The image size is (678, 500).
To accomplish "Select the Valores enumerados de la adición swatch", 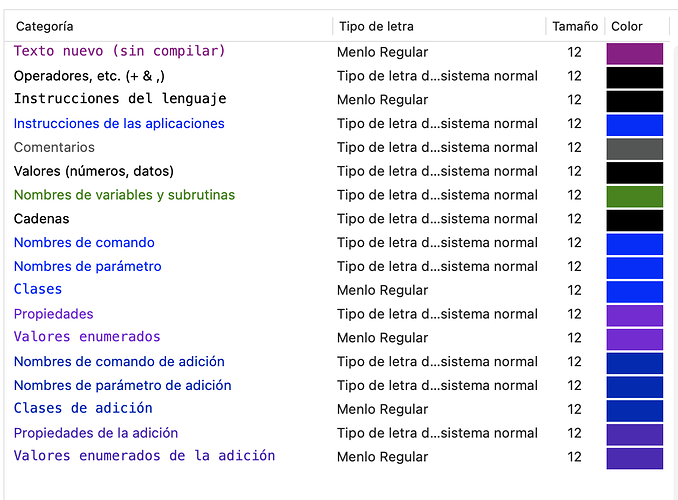I will click(x=634, y=458).
